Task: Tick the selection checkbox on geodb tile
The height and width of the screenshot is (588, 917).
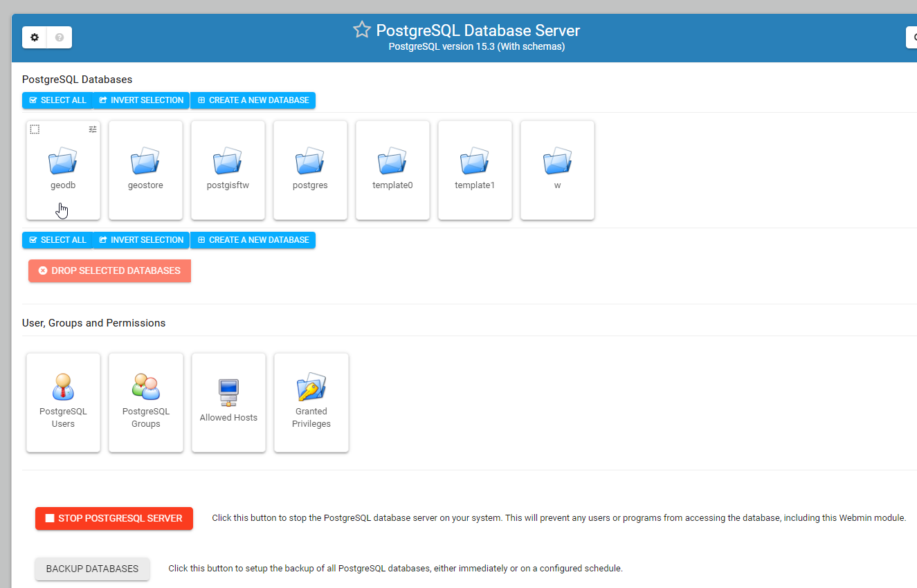Action: 35,129
